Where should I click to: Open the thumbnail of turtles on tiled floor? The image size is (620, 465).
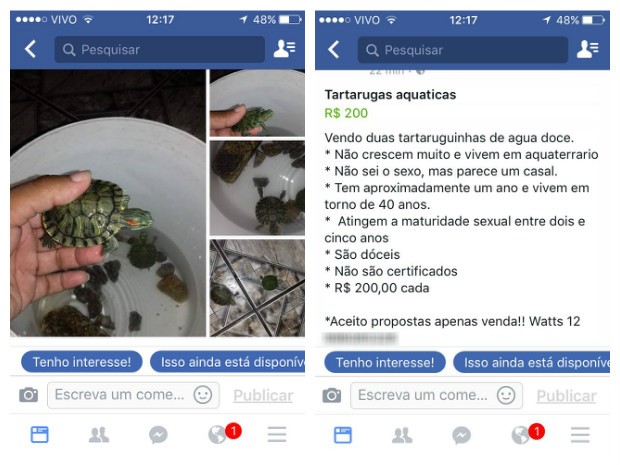click(x=257, y=288)
